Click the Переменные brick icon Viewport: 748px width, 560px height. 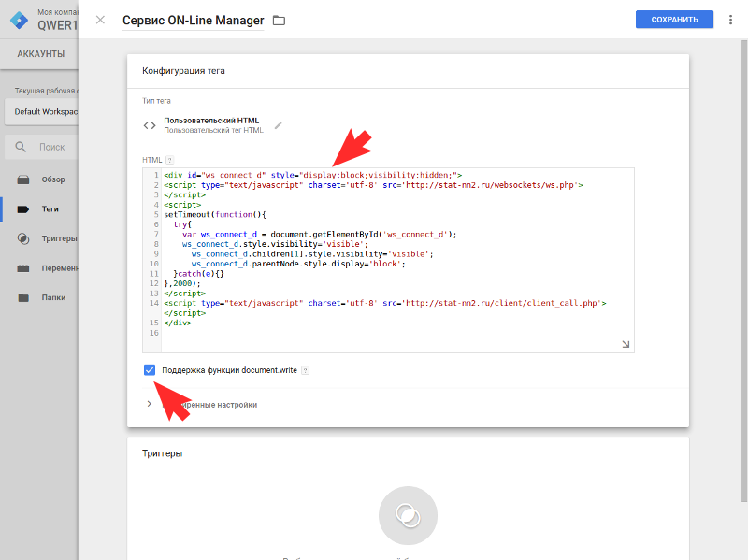(23, 268)
